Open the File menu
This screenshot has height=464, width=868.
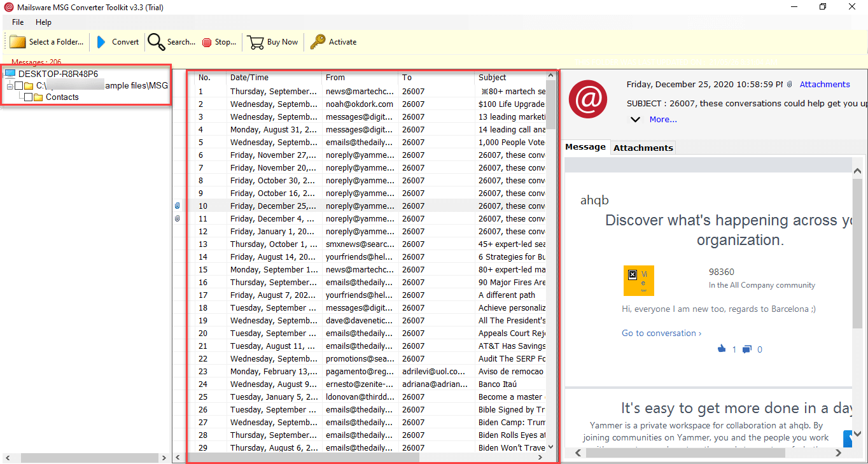[18, 22]
